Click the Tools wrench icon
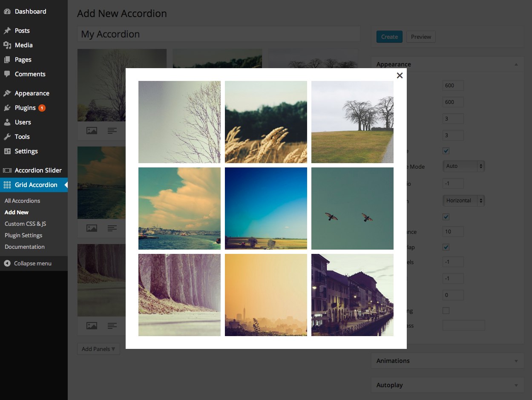 pyautogui.click(x=7, y=137)
